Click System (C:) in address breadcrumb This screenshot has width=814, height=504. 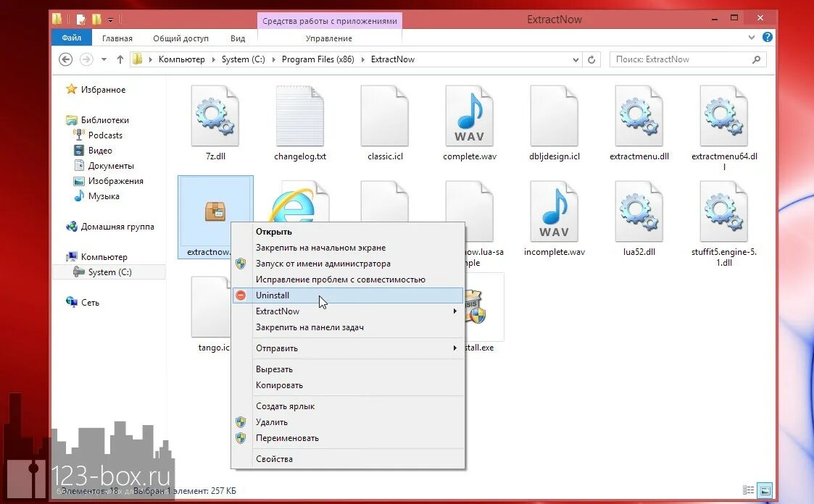(x=243, y=59)
